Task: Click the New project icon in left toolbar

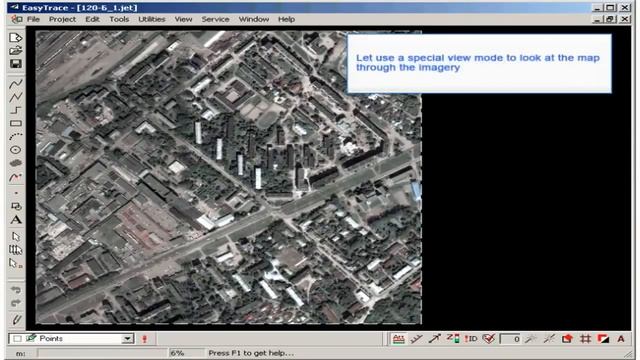Action: pyautogui.click(x=16, y=38)
